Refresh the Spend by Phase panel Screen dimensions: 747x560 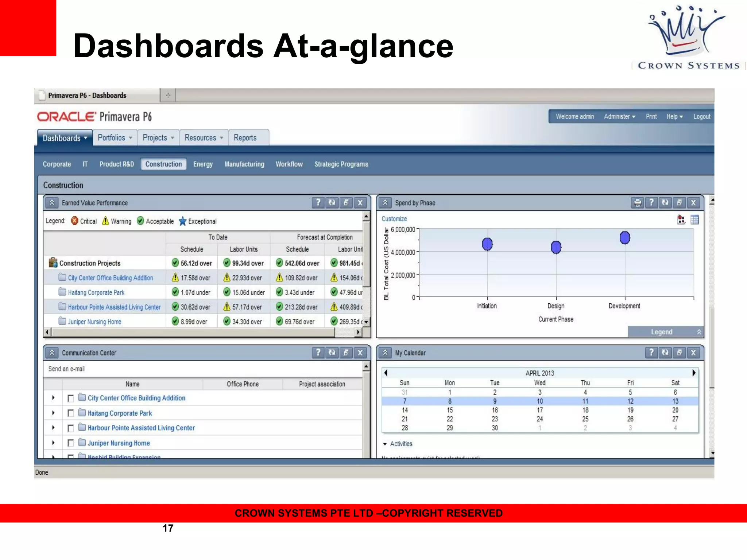[x=665, y=202]
